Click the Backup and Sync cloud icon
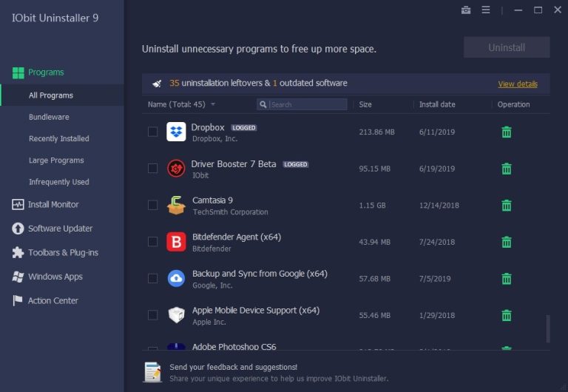Image resolution: width=568 pixels, height=392 pixels. (176, 278)
